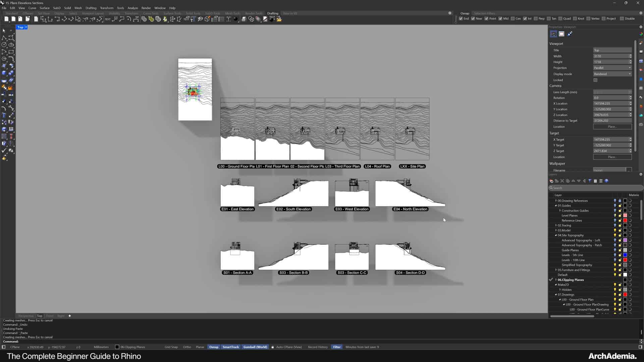
Task: Click the Layers filter funnel icon
Action: point(590,181)
